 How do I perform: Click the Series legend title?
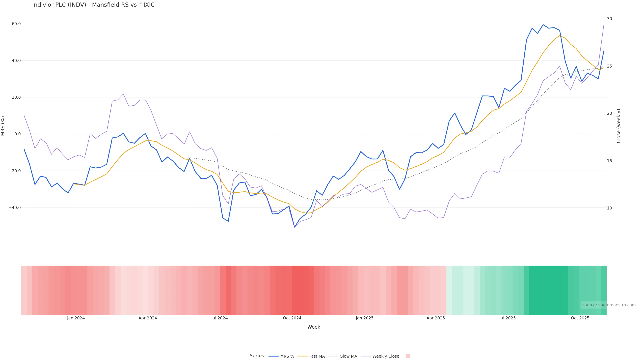[257, 356]
